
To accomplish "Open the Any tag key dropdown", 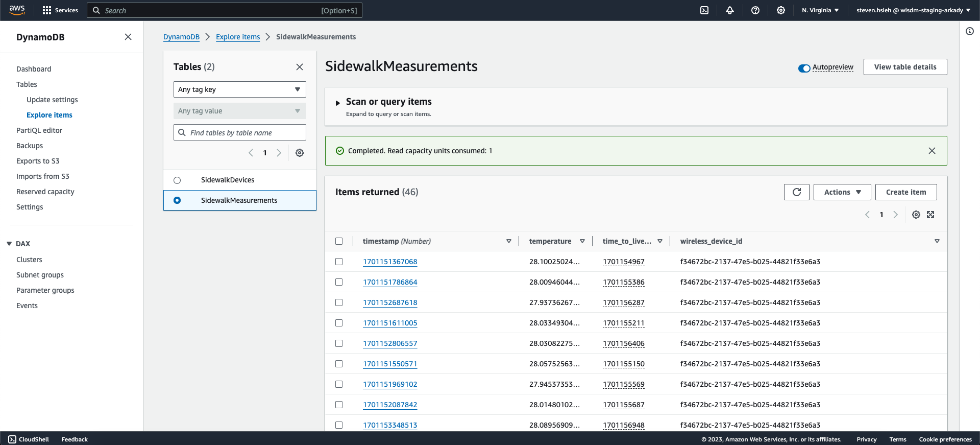I will pos(240,89).
